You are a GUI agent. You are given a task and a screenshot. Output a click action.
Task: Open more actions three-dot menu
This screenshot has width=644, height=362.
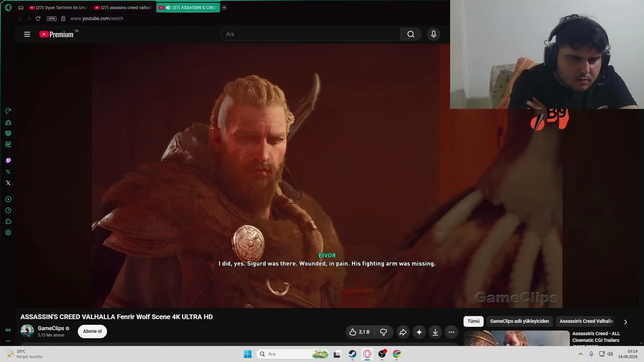[x=451, y=332]
